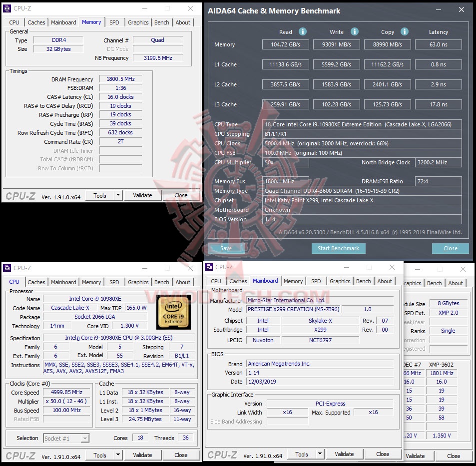The image size is (476, 466).
Task: Click the Intel Core i9 Extreme logo badge
Action: [174, 313]
